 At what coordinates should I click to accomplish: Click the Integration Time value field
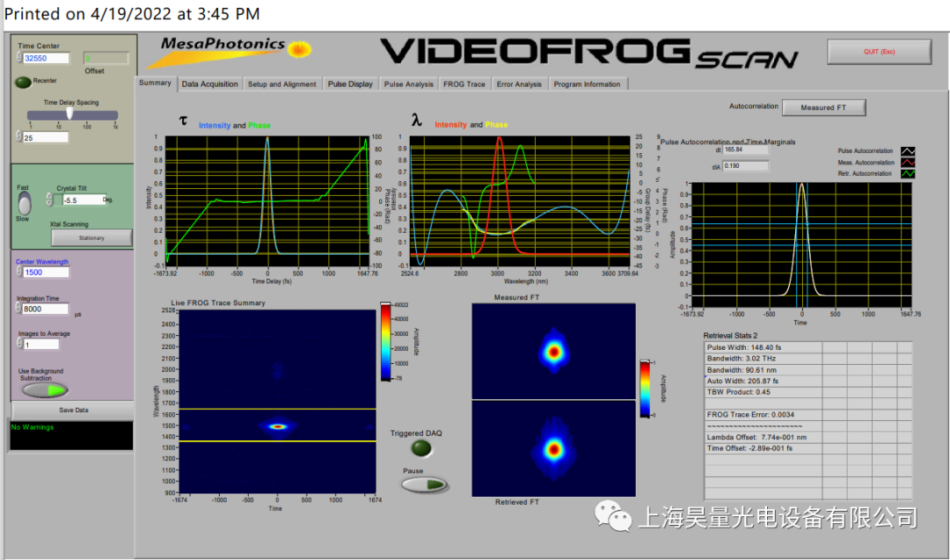[x=46, y=309]
